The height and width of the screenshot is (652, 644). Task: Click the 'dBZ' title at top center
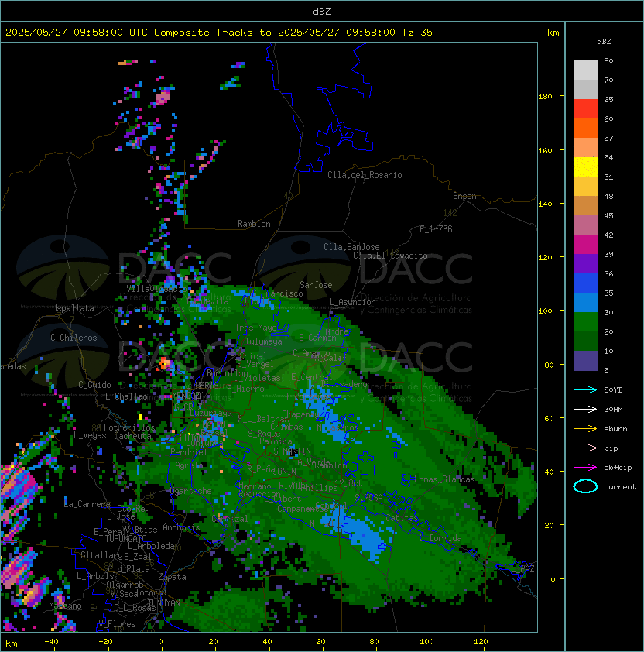[x=322, y=12]
